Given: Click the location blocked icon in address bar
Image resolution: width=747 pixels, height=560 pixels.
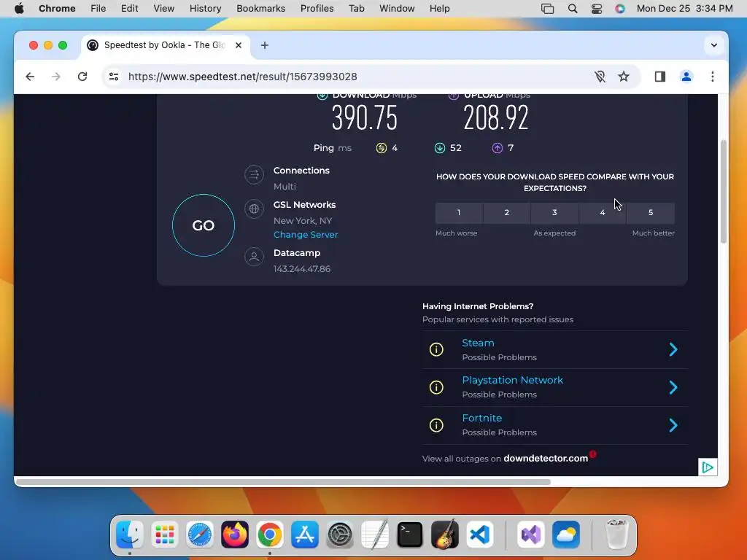Looking at the screenshot, I should point(600,77).
